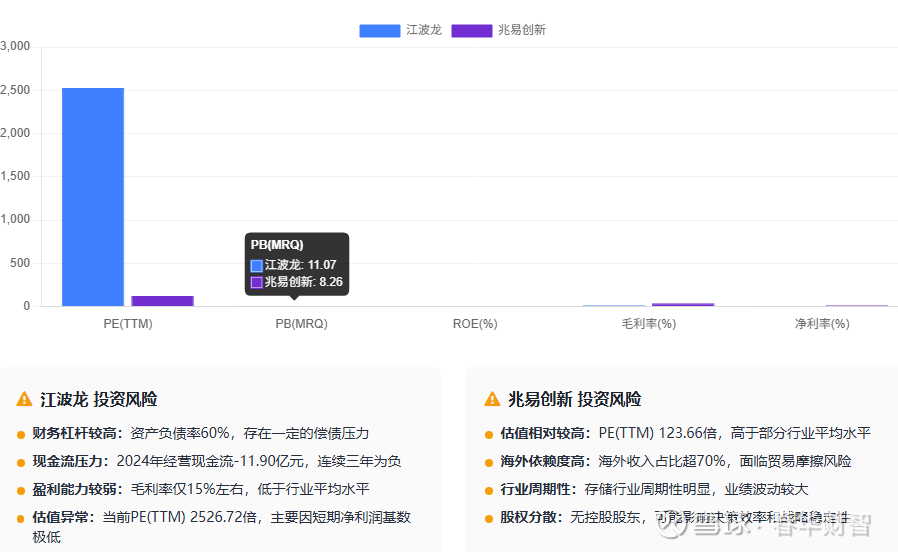Click the warning icon beside 兆易创新 投资风险
Image resolution: width=898 pixels, height=552 pixels.
click(x=492, y=399)
